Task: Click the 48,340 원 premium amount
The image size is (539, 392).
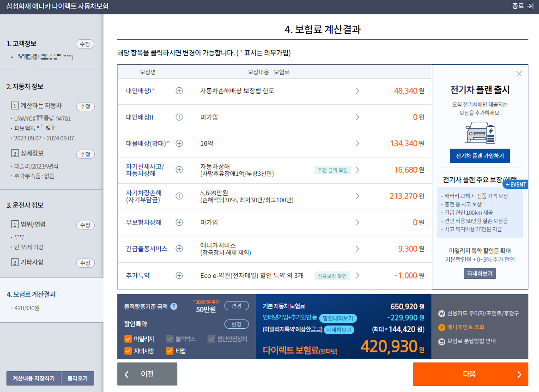Action: coord(409,90)
